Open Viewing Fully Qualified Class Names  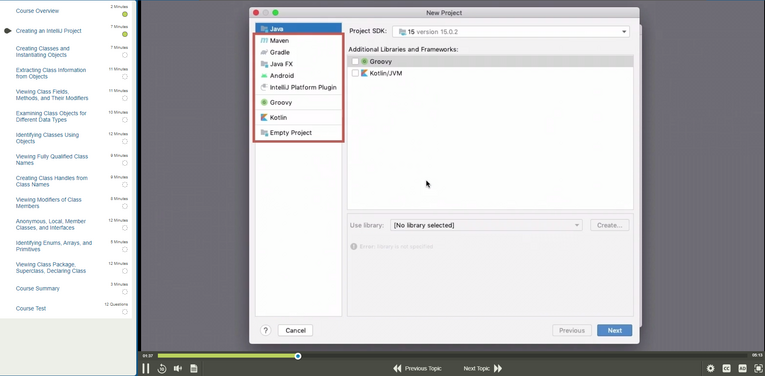click(x=52, y=159)
